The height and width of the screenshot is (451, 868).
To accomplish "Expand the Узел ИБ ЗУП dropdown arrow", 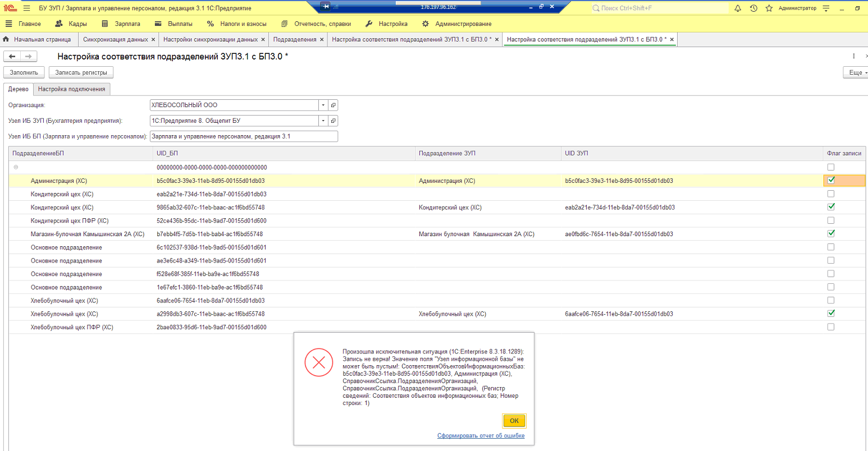I will 323,121.
